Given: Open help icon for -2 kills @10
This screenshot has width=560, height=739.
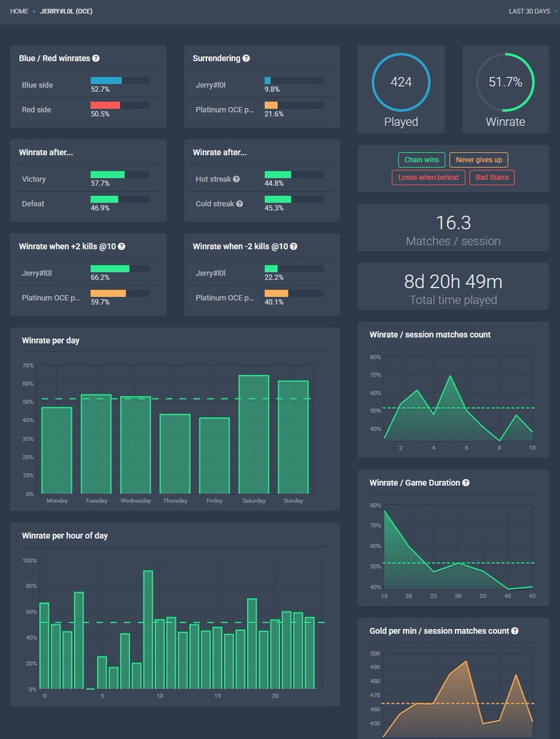Looking at the screenshot, I should click(294, 246).
